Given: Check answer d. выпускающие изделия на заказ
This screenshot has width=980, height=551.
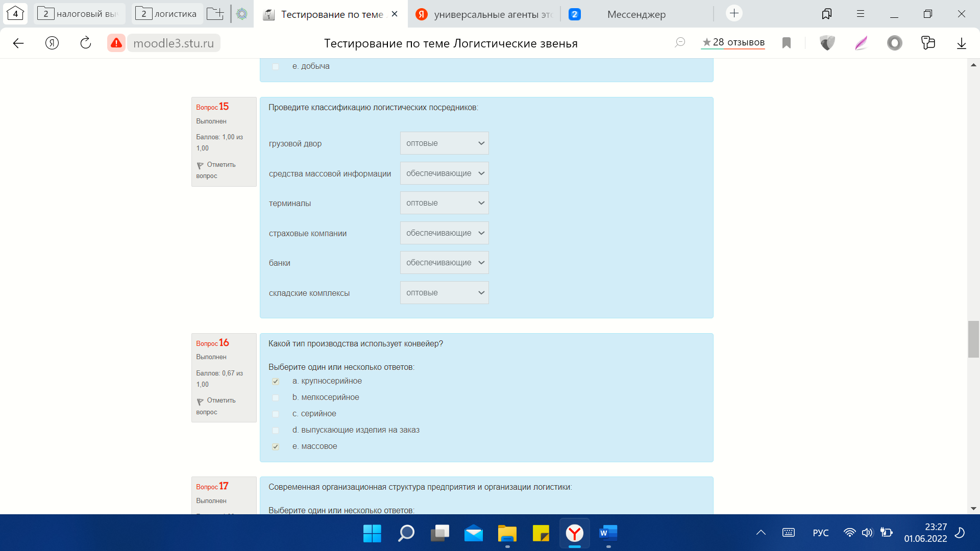Looking at the screenshot, I should click(x=276, y=430).
